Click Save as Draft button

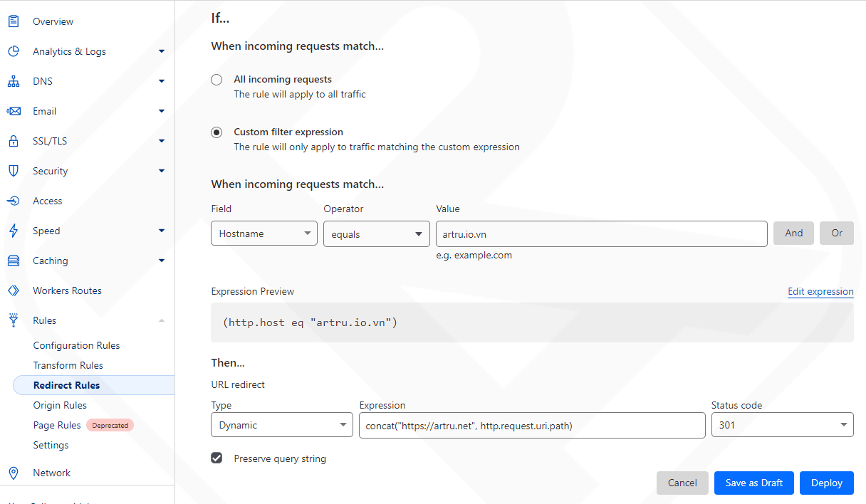[x=754, y=483]
